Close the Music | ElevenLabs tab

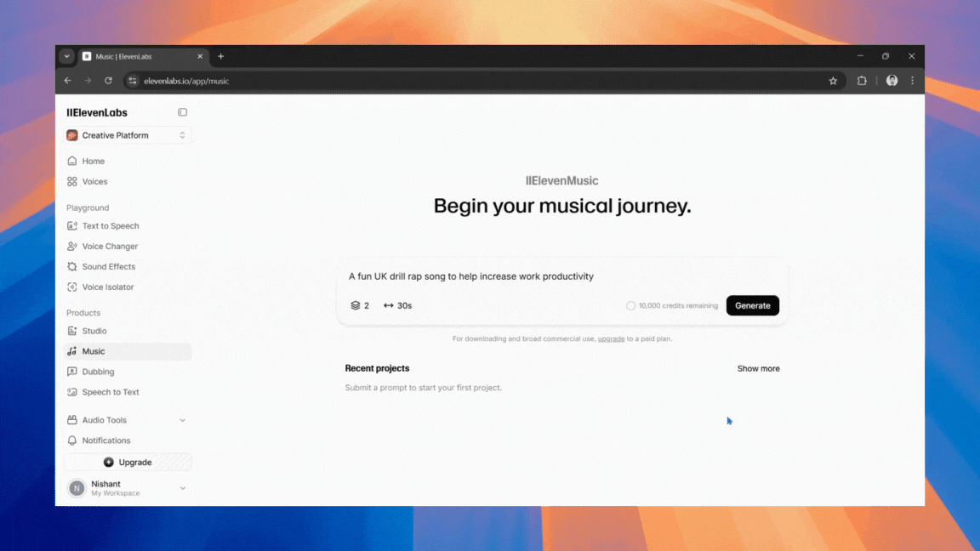coord(200,56)
